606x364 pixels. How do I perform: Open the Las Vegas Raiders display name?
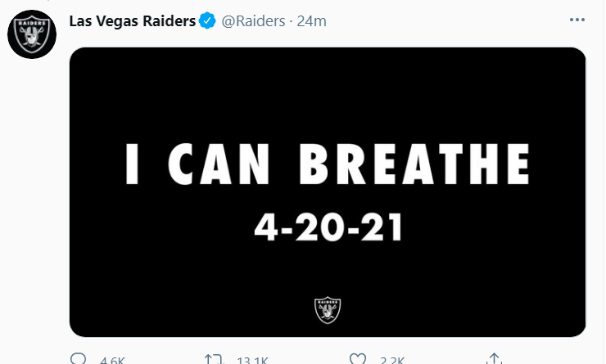[x=133, y=21]
